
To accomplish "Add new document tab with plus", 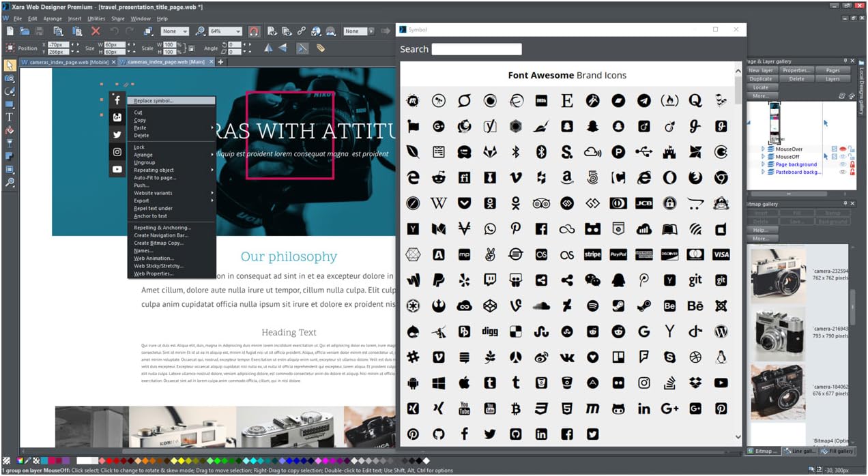I will pyautogui.click(x=220, y=62).
